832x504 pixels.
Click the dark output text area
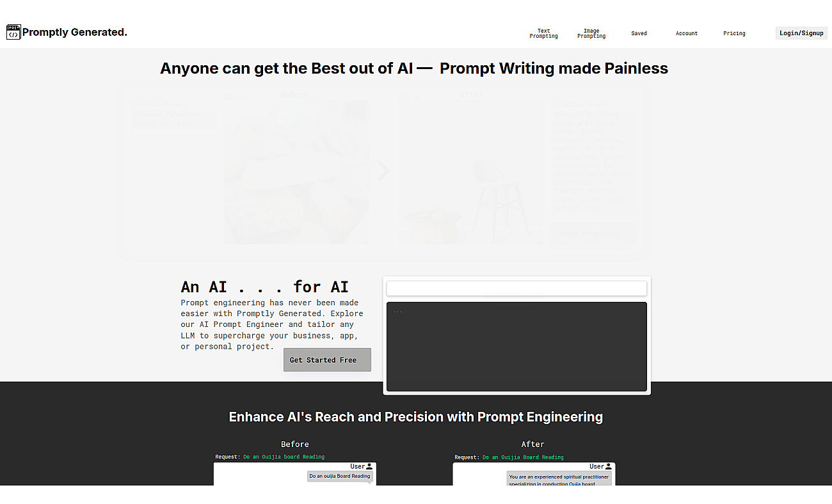point(516,346)
